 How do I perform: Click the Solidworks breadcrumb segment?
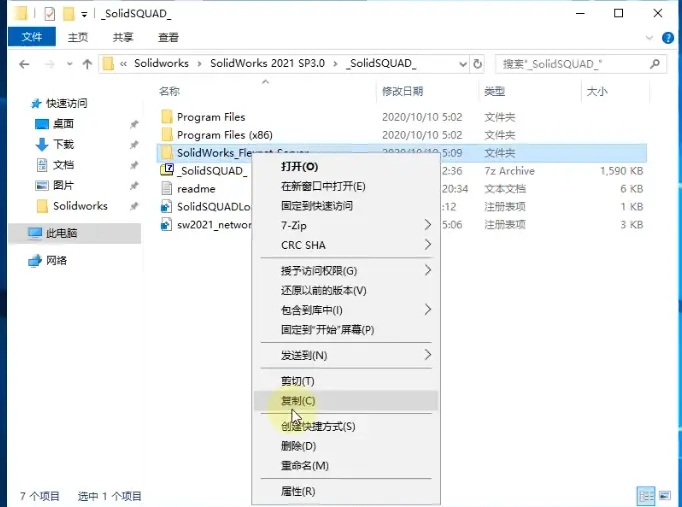[x=161, y=63]
